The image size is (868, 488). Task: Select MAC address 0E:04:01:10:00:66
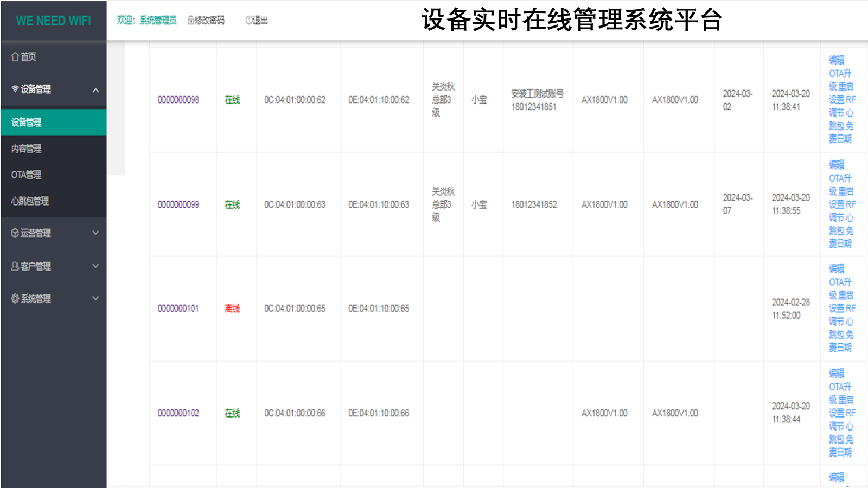379,413
